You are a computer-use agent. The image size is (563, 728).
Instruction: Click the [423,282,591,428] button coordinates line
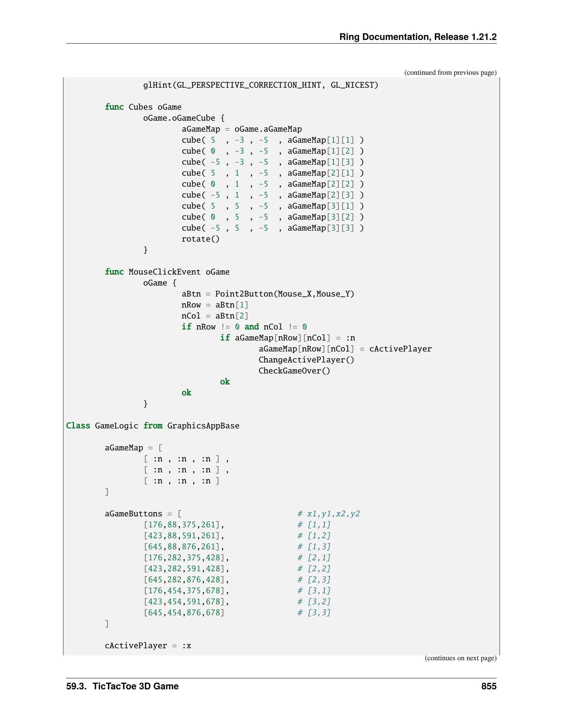click(186, 569)
